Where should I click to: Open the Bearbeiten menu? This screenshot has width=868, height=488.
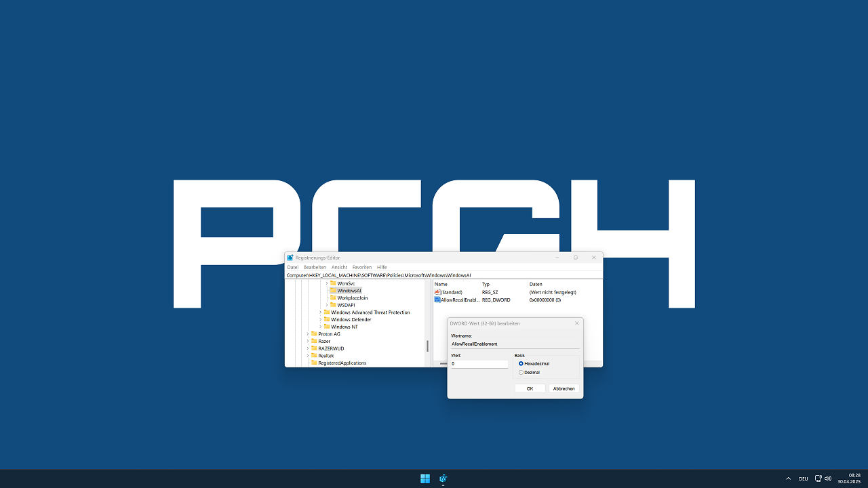315,267
